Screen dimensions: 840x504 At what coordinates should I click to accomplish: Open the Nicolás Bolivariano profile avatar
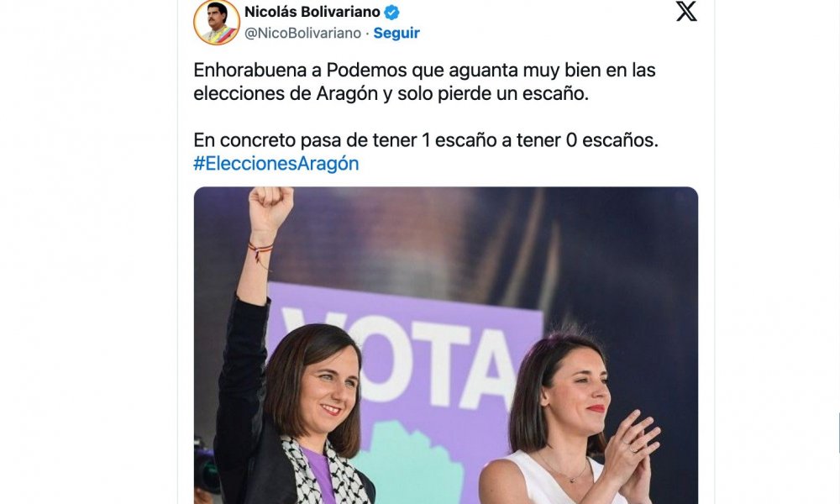[x=217, y=22]
